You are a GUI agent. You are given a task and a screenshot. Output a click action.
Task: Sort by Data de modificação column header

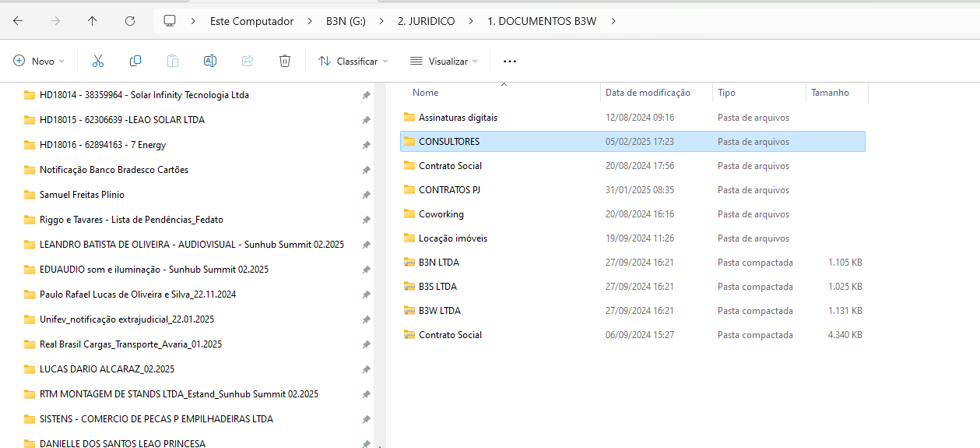click(648, 93)
